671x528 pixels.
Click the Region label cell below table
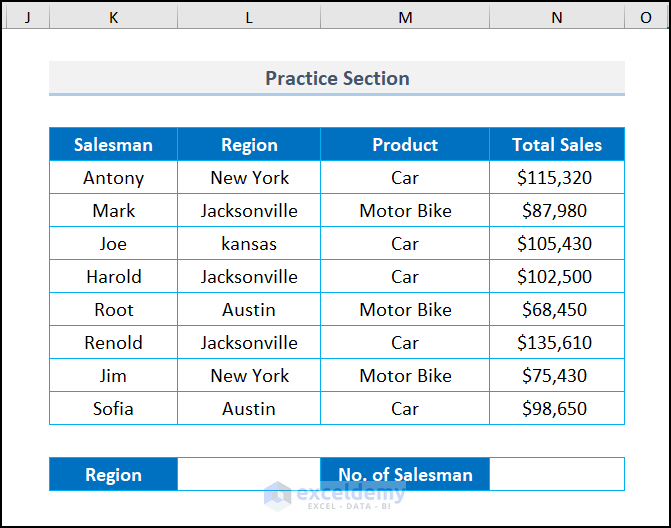click(x=113, y=475)
